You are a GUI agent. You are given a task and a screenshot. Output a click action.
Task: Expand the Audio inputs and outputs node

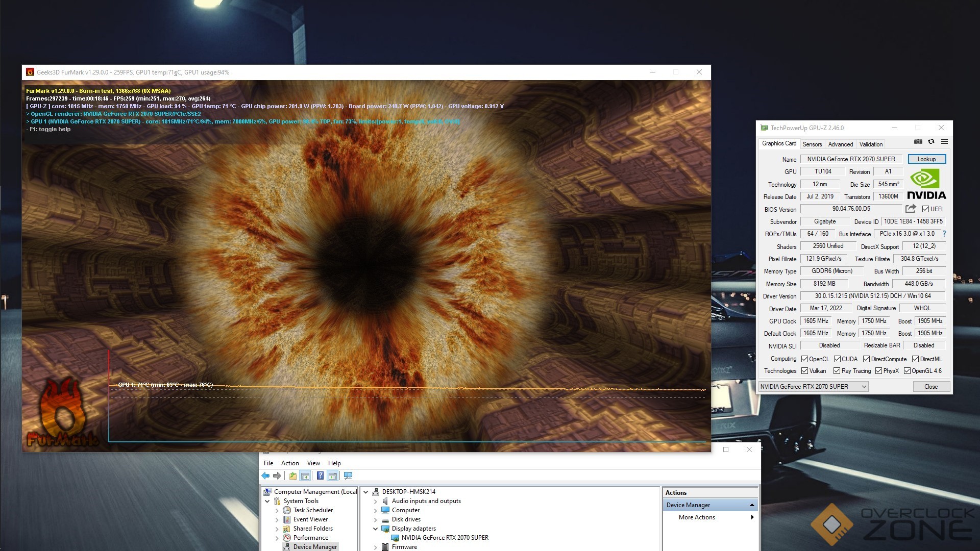pyautogui.click(x=375, y=501)
